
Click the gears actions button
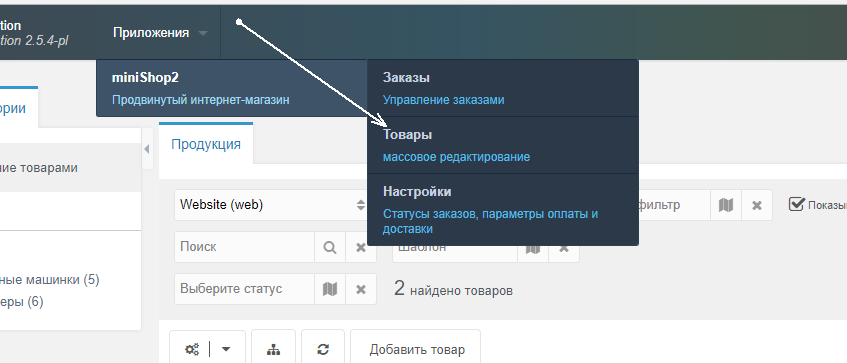[x=192, y=349]
